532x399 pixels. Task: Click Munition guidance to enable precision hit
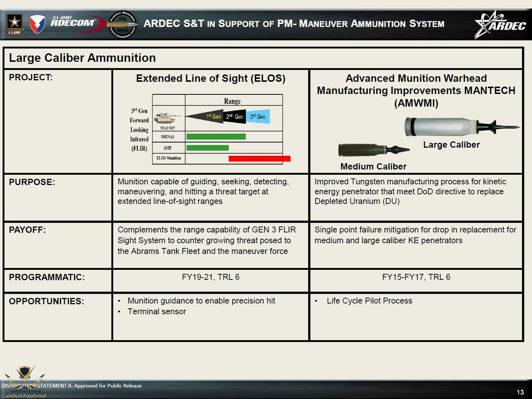[201, 301]
